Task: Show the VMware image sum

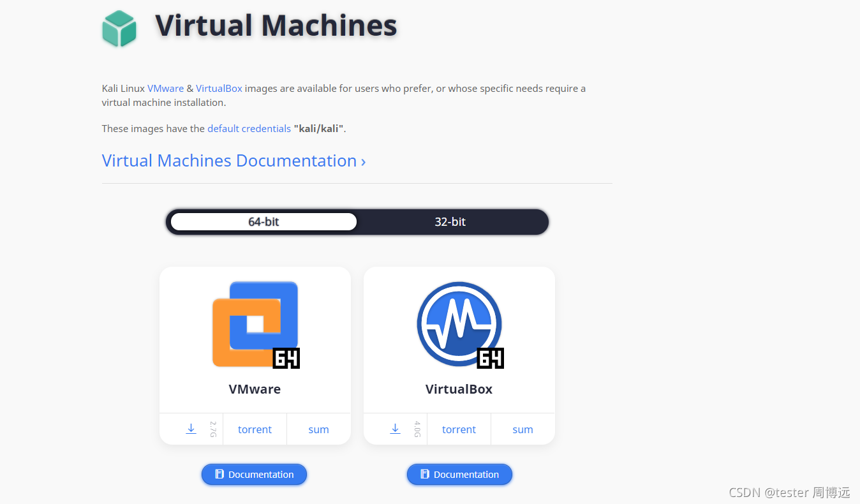Action: [318, 429]
